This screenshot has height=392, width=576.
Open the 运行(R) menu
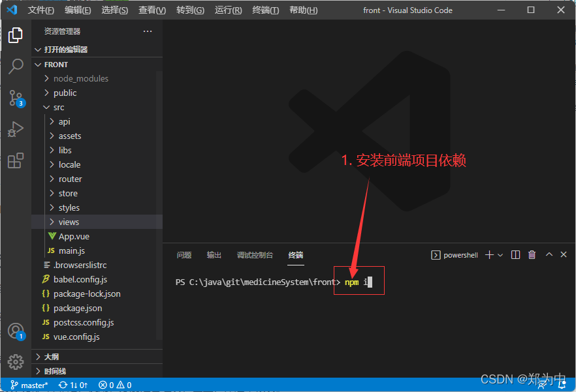click(x=228, y=10)
